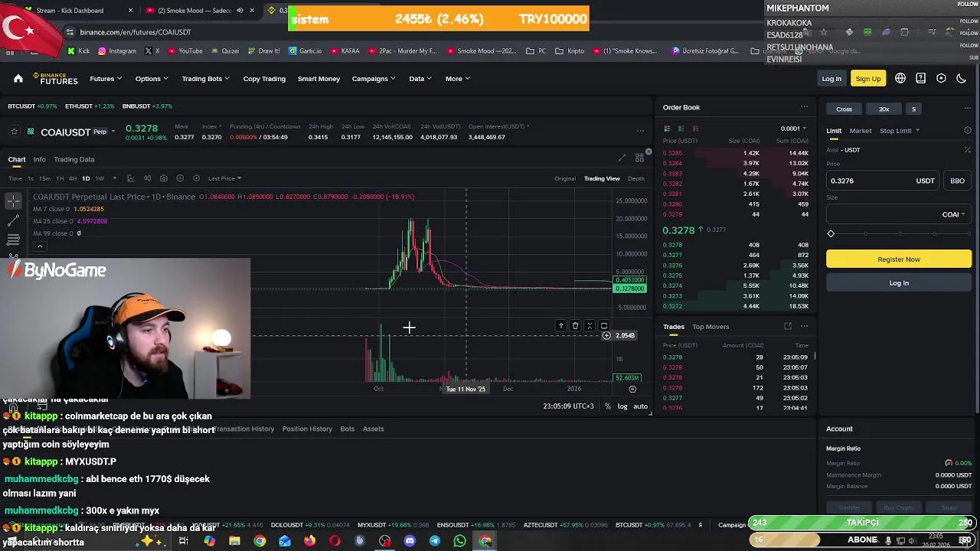Open the 20x leverage button
The height and width of the screenshot is (551, 980).
coord(884,109)
